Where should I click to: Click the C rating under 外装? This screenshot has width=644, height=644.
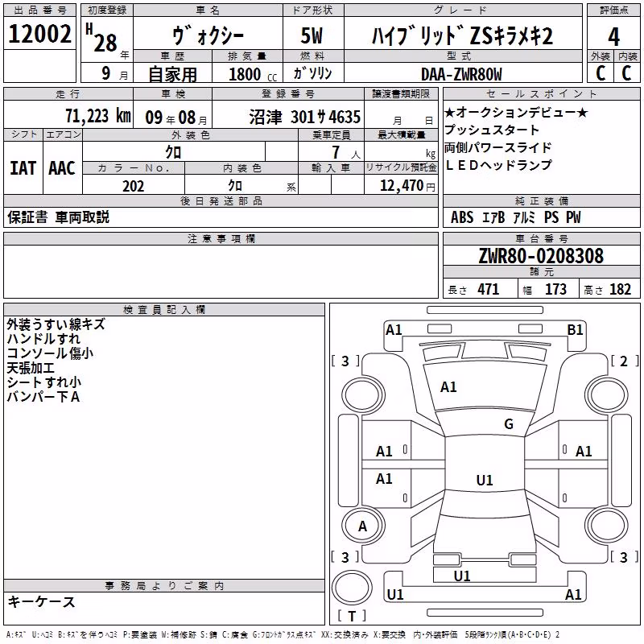(x=601, y=73)
